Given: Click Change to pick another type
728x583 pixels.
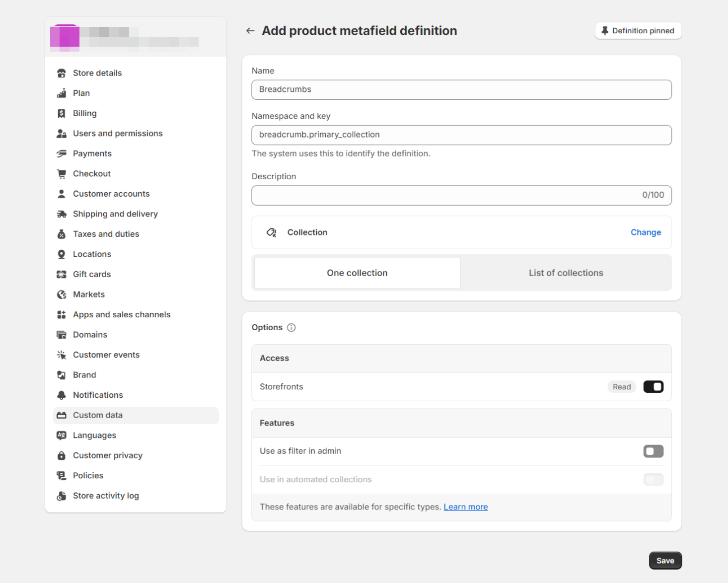Looking at the screenshot, I should coord(646,232).
